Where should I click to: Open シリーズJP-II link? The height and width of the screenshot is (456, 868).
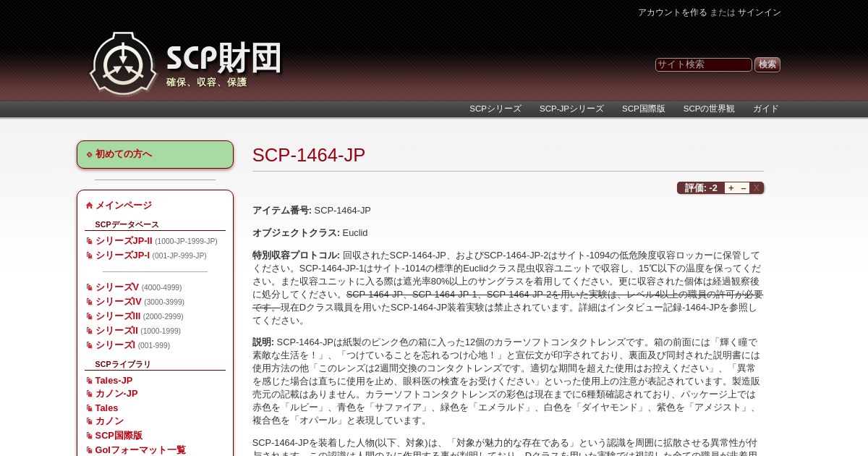(124, 241)
